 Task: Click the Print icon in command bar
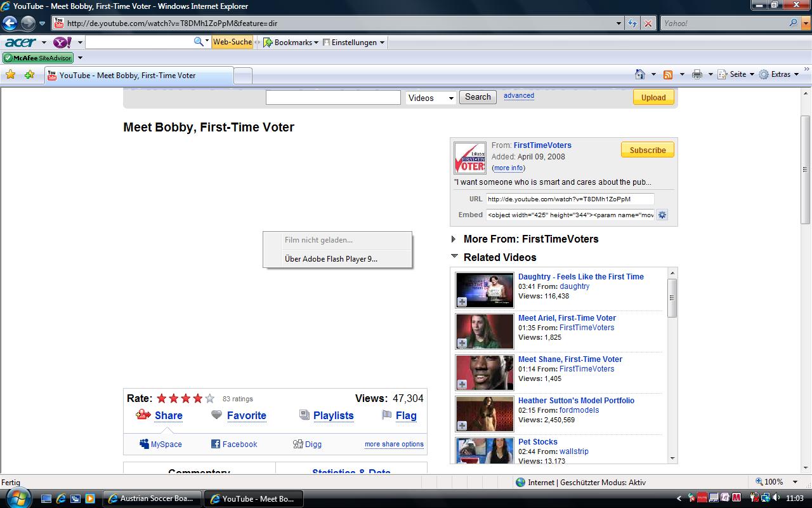point(697,74)
